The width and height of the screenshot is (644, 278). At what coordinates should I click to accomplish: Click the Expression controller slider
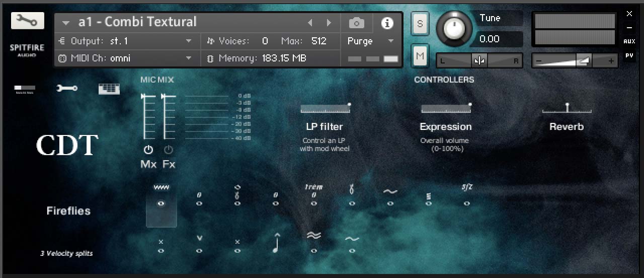tap(446, 108)
